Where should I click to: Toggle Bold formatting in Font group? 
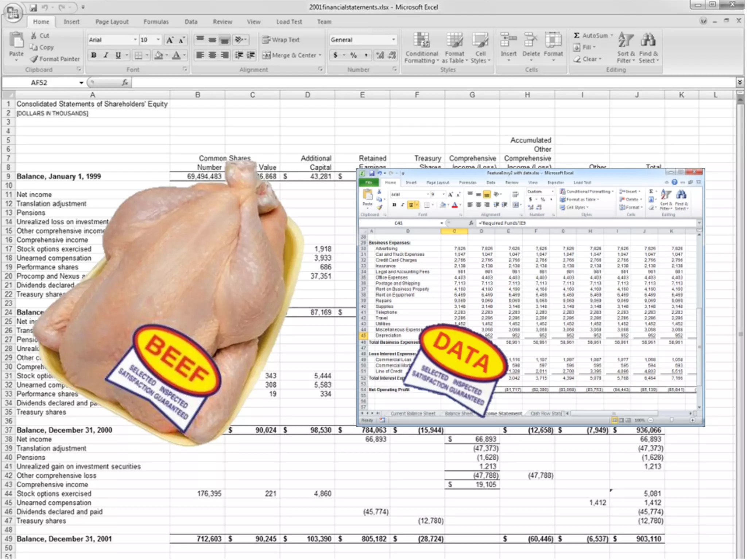[94, 55]
